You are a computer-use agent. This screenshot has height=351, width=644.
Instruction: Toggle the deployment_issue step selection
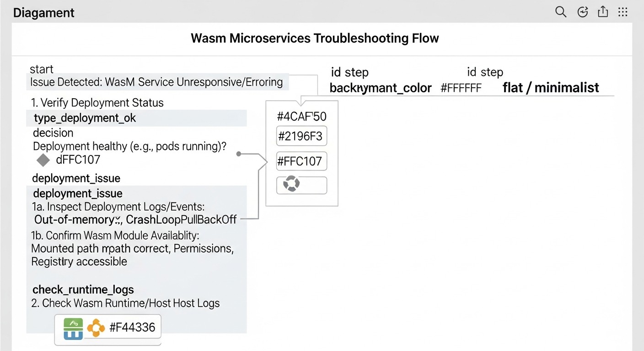[x=77, y=193]
